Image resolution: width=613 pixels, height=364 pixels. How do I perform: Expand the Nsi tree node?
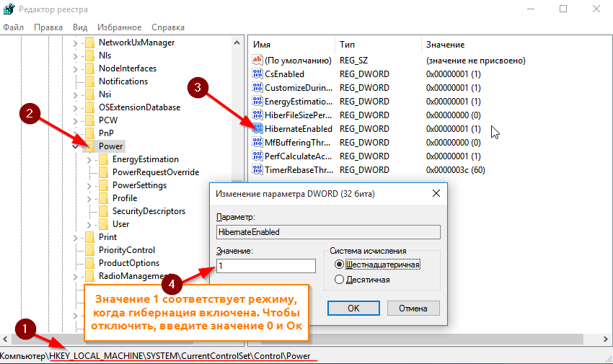pos(76,94)
